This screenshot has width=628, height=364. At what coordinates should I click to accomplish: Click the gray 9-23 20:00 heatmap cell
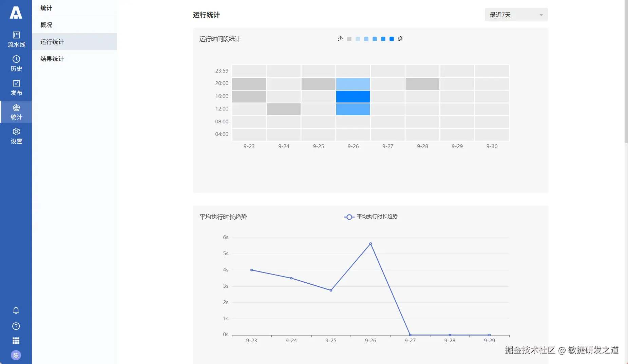coord(249,84)
